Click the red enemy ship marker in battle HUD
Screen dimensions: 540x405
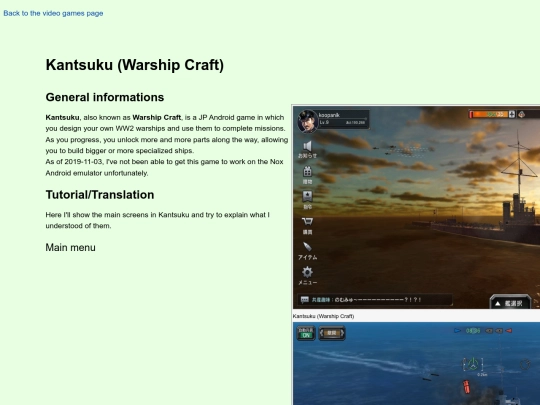coord(508,331)
